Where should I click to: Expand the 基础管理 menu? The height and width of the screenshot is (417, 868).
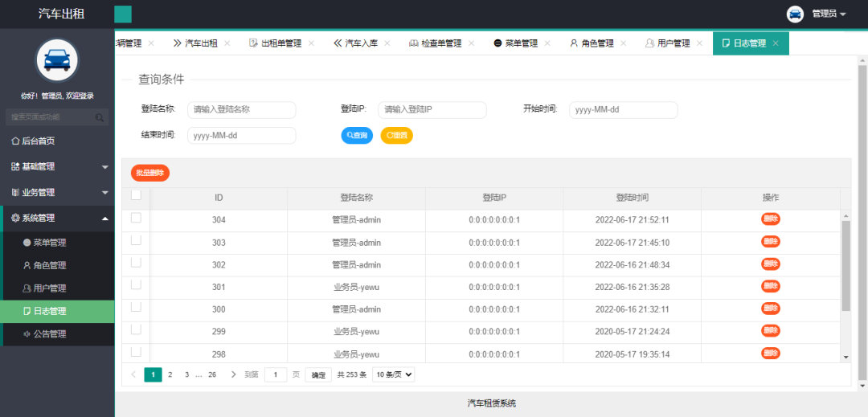(57, 166)
